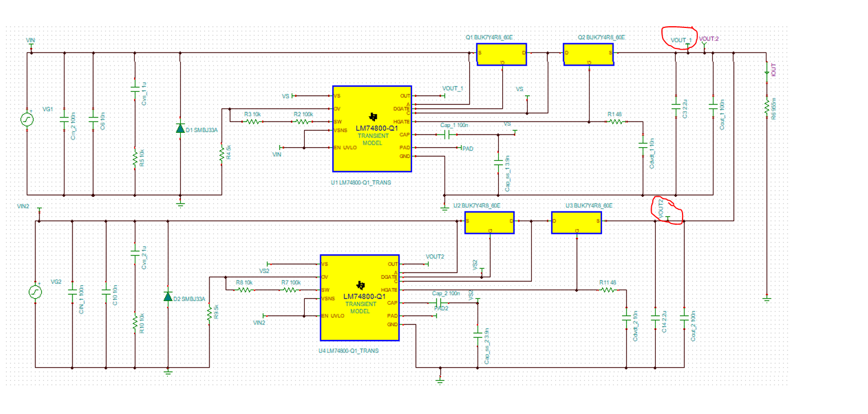Click the PAD jumper label at U1 PAD pin
The height and width of the screenshot is (414, 868).
click(468, 148)
